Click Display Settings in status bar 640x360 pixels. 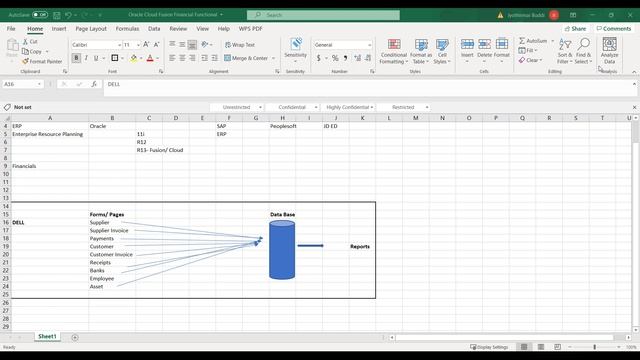[x=489, y=347]
